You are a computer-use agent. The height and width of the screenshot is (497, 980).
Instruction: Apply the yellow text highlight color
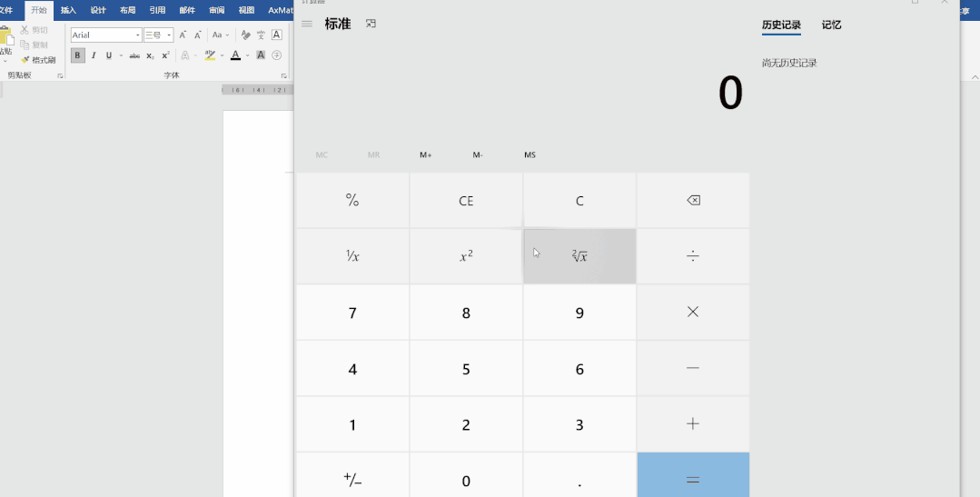click(210, 55)
